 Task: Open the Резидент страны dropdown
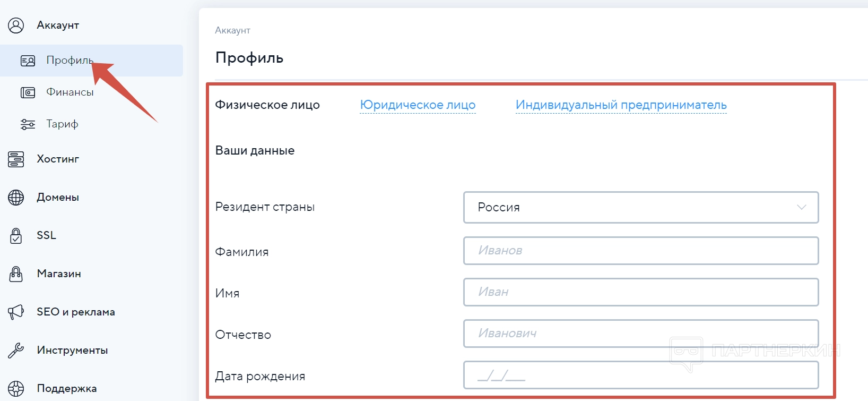point(640,207)
